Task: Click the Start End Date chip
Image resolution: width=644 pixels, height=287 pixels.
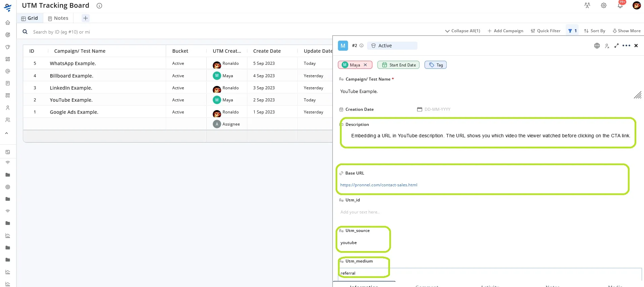Action: [x=398, y=65]
